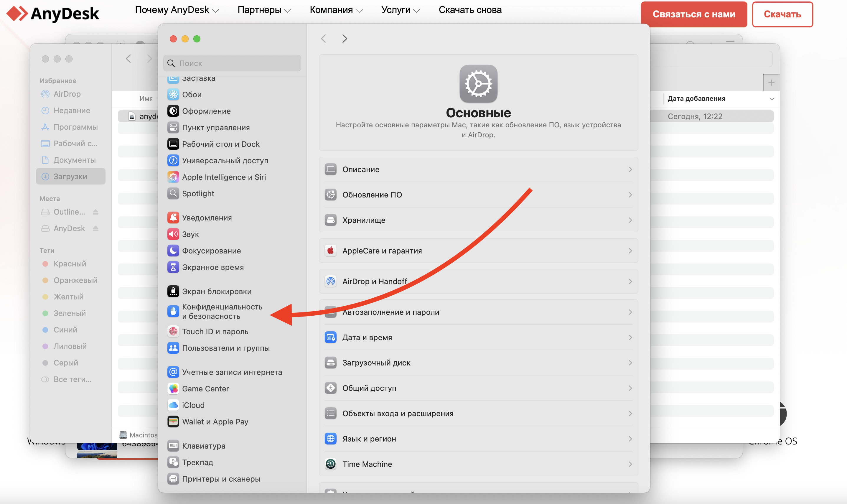Click the plus button in Finder window
The image size is (847, 504).
[771, 83]
